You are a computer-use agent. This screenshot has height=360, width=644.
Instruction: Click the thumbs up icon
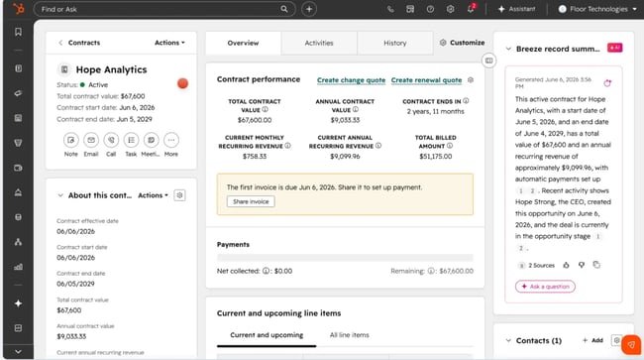(566, 265)
